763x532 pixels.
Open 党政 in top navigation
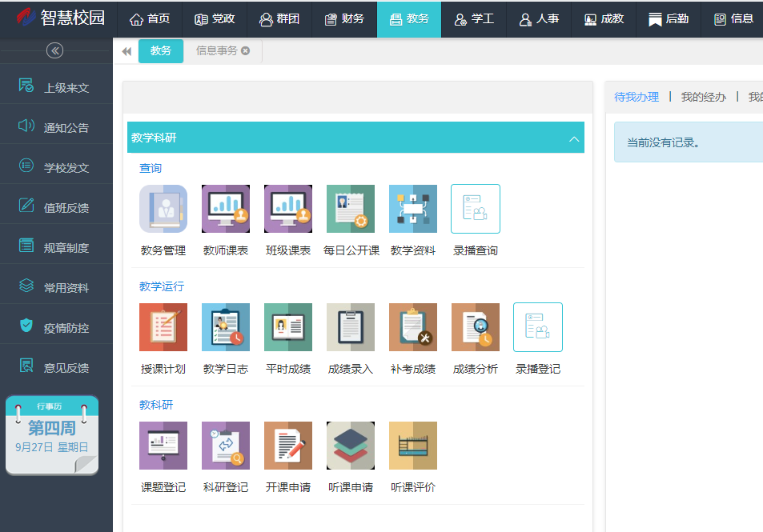(215, 19)
